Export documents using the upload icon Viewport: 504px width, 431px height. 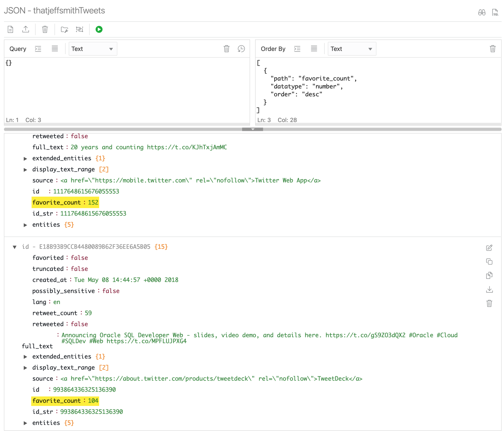pyautogui.click(x=26, y=29)
